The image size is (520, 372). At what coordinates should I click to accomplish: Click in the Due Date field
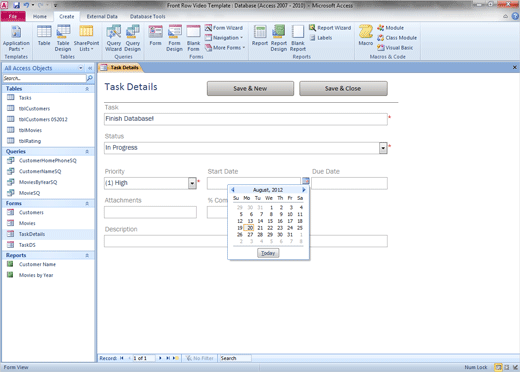[349, 183]
